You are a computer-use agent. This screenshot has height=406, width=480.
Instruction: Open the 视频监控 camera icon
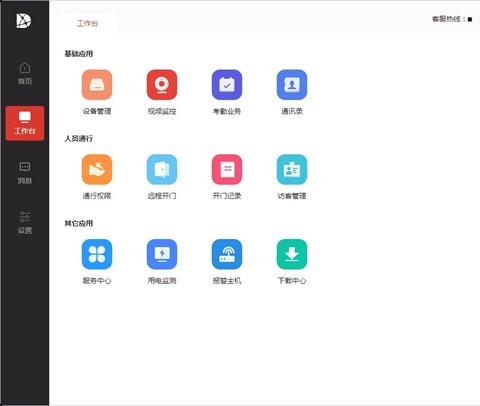point(162,85)
